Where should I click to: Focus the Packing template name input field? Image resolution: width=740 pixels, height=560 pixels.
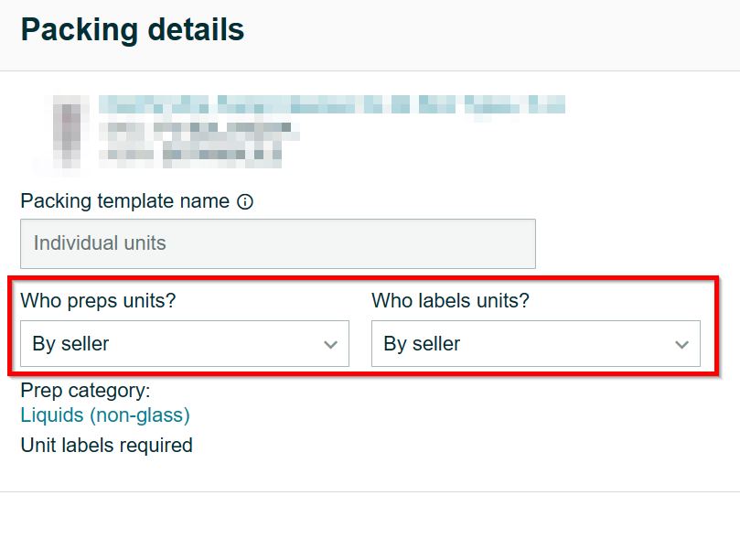point(277,243)
